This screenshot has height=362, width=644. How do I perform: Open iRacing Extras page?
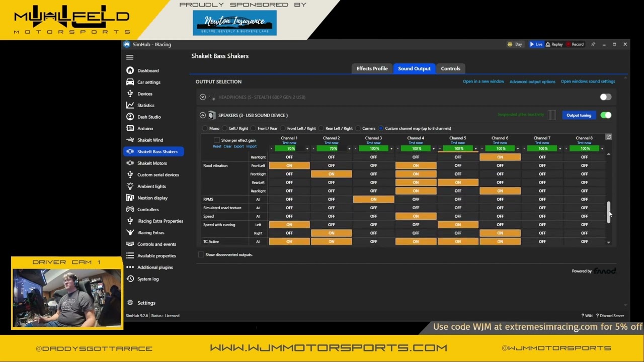click(x=151, y=233)
